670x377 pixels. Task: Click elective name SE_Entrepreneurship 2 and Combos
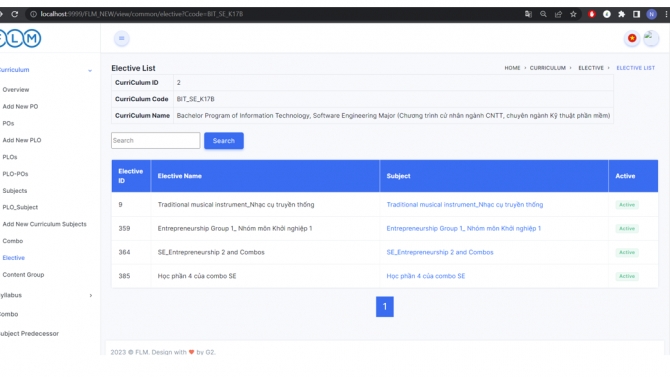coord(211,252)
